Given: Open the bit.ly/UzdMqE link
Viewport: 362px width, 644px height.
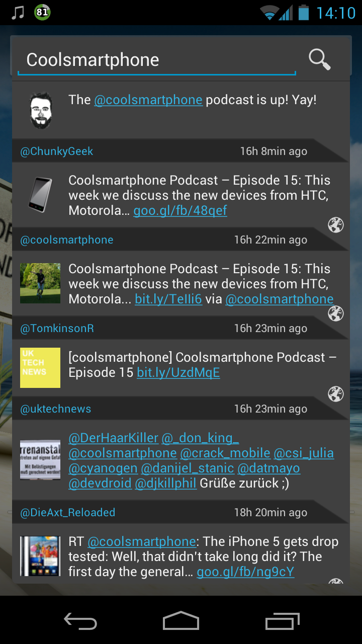Looking at the screenshot, I should pyautogui.click(x=178, y=372).
